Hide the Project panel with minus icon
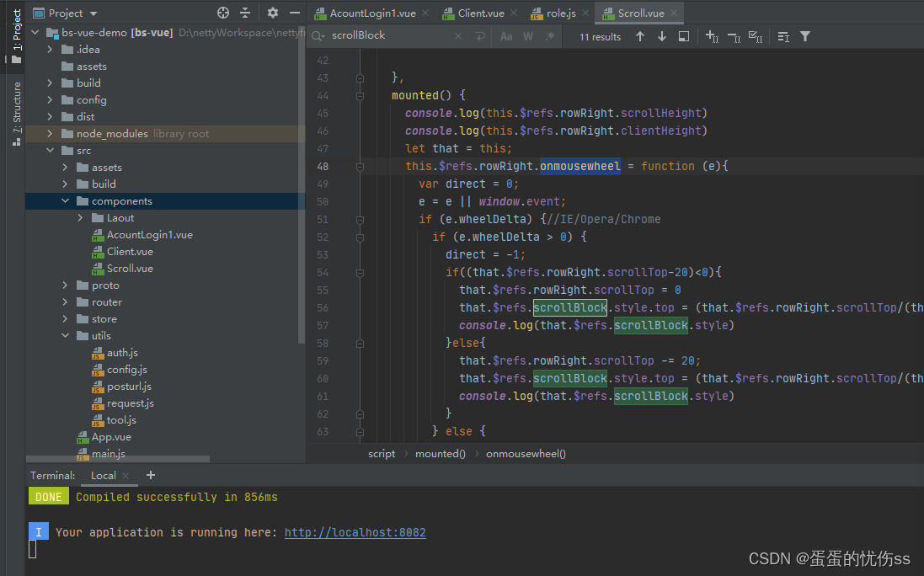The height and width of the screenshot is (576, 924). click(295, 13)
